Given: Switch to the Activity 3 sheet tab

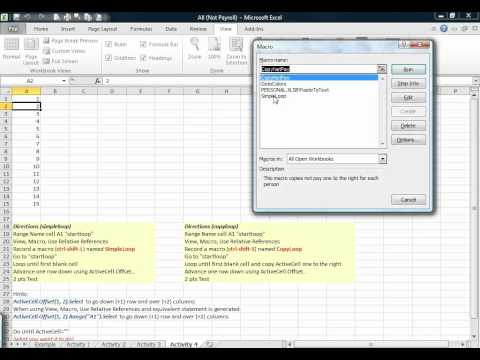Looking at the screenshot, I should [x=148, y=344].
